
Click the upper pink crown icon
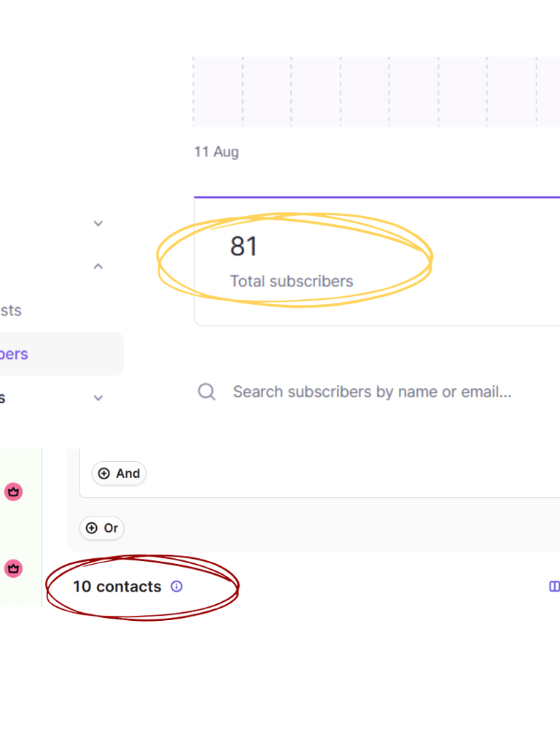pos(13,492)
